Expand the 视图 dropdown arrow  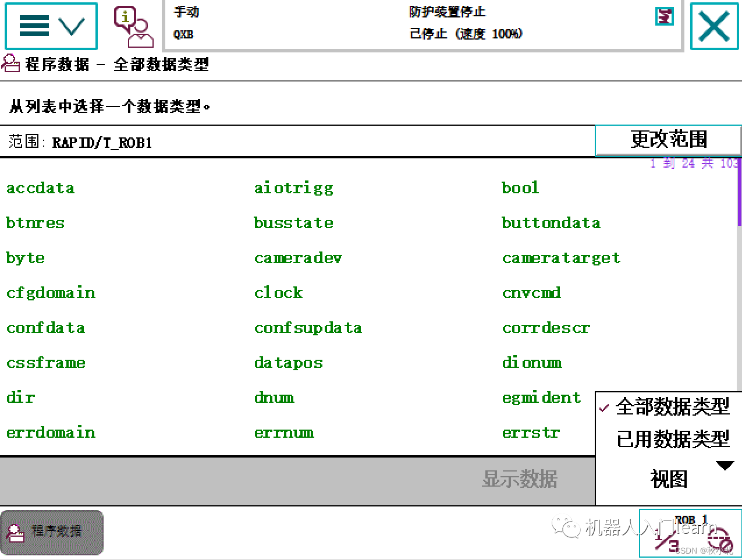click(725, 465)
